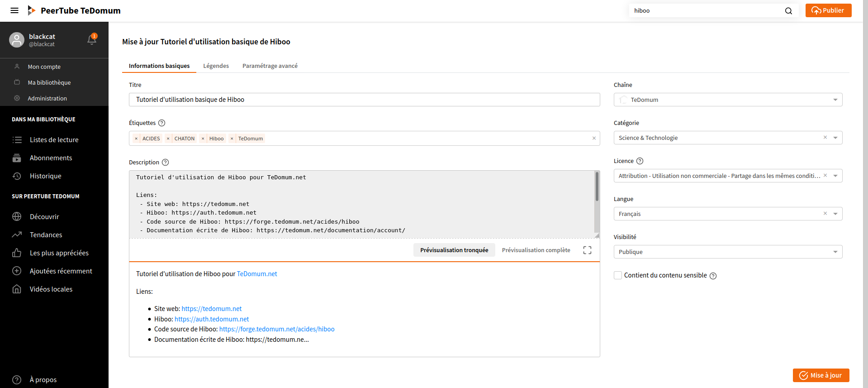Show help for Étiquettes field
Screen dimensions: 868x388
tap(162, 123)
